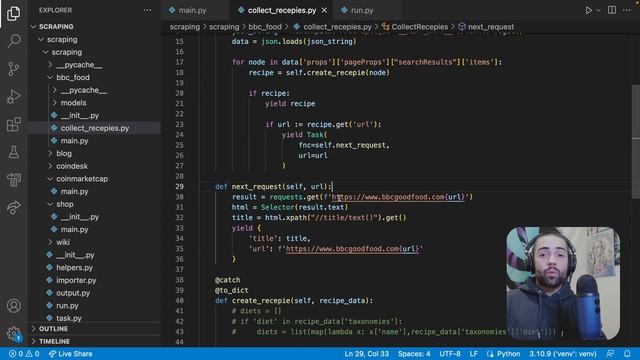Open main.py under shop folder
The image size is (640, 360).
point(74,229)
